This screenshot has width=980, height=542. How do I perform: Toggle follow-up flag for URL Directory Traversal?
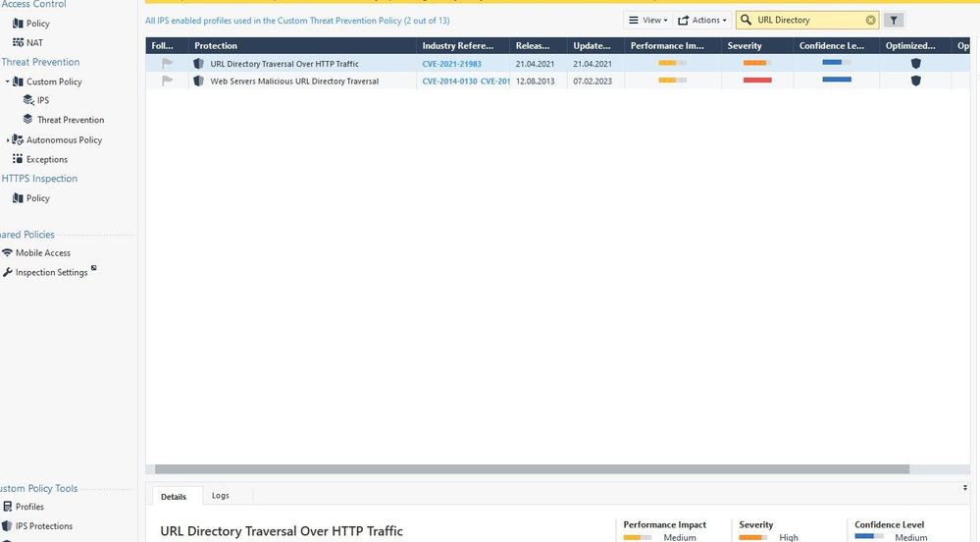168,64
